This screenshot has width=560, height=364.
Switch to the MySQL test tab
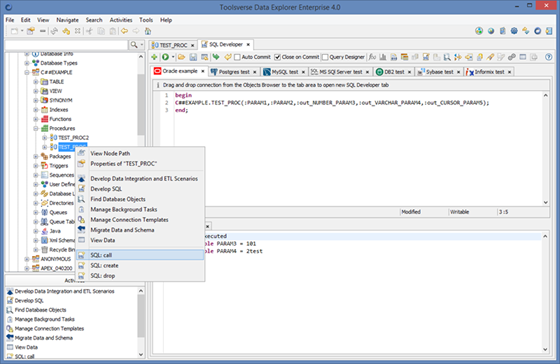coord(285,72)
